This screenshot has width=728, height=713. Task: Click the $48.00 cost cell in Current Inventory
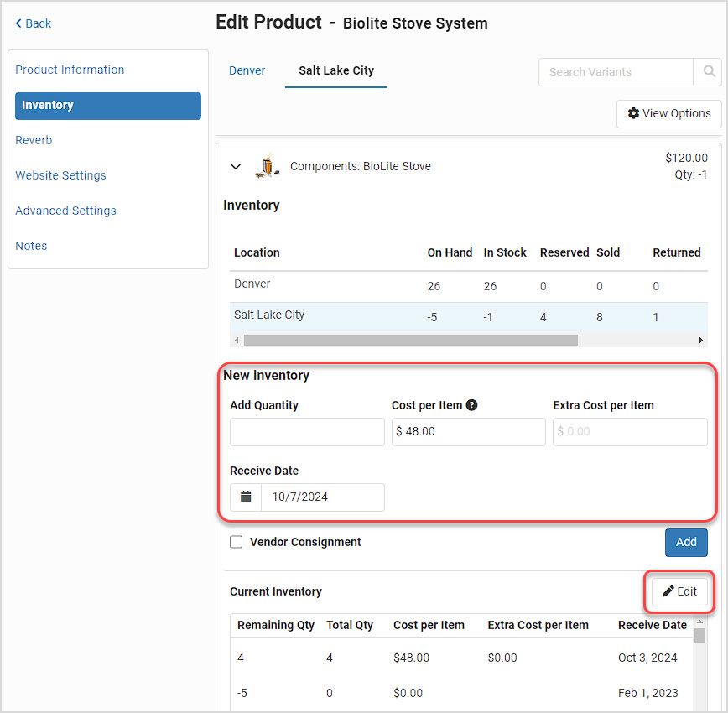tap(411, 658)
